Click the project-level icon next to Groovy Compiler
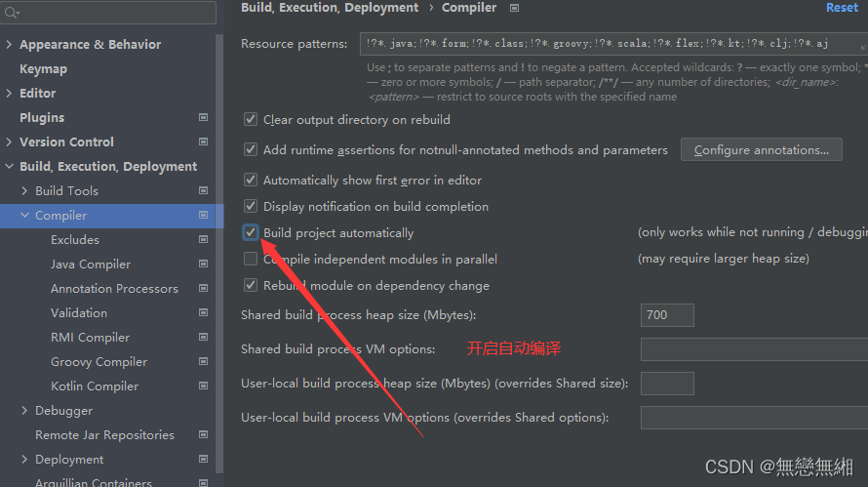 point(203,361)
